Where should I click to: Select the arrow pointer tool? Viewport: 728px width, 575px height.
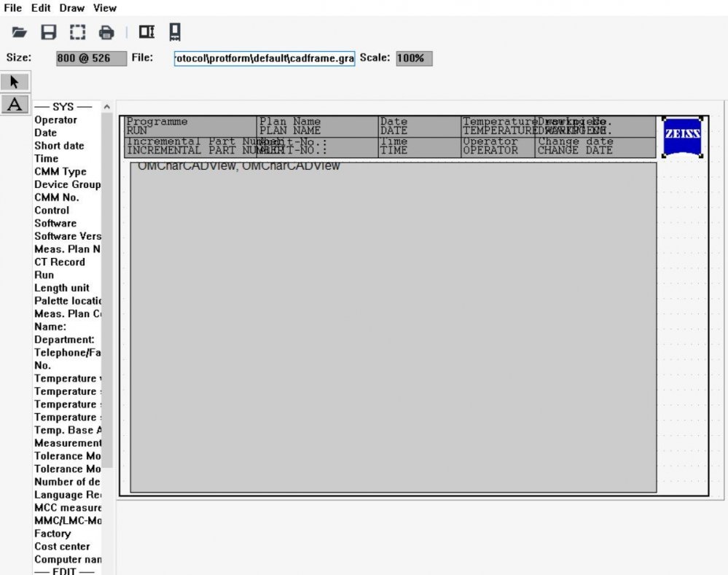pyautogui.click(x=15, y=81)
